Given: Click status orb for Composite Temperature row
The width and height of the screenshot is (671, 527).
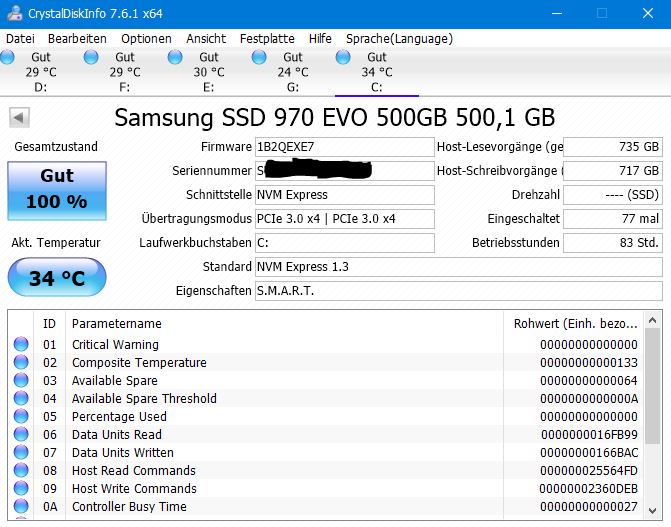Looking at the screenshot, I should click(21, 362).
